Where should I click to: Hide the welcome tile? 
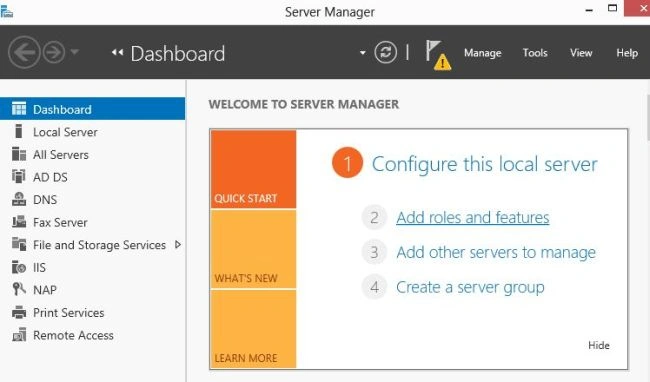click(x=599, y=345)
